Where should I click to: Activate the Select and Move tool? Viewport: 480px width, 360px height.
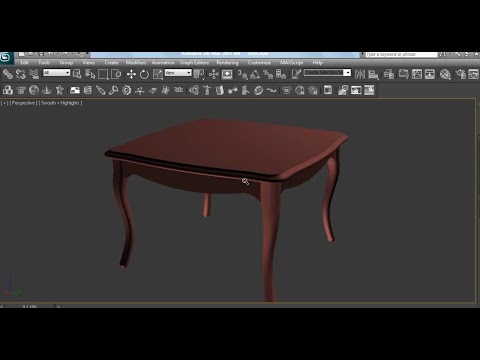(x=131, y=74)
